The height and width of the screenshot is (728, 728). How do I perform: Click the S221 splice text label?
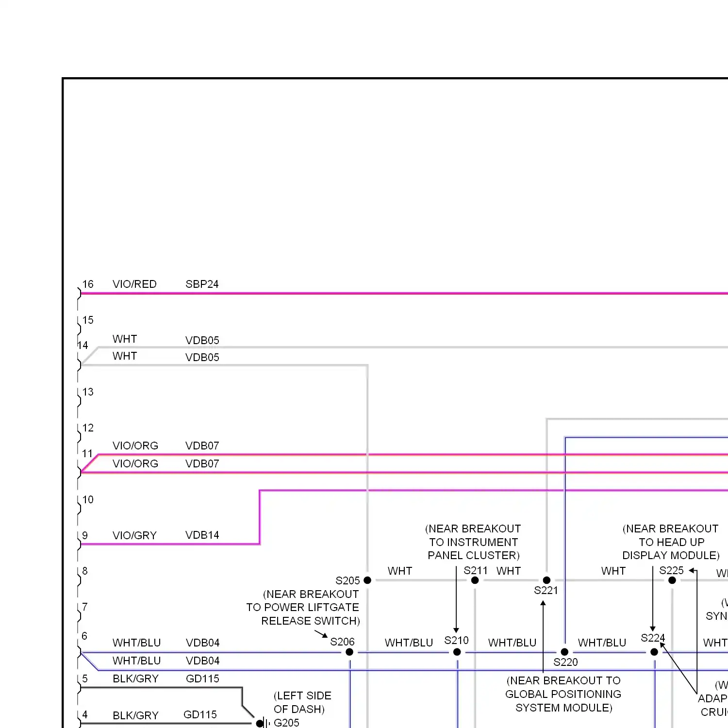point(546,590)
